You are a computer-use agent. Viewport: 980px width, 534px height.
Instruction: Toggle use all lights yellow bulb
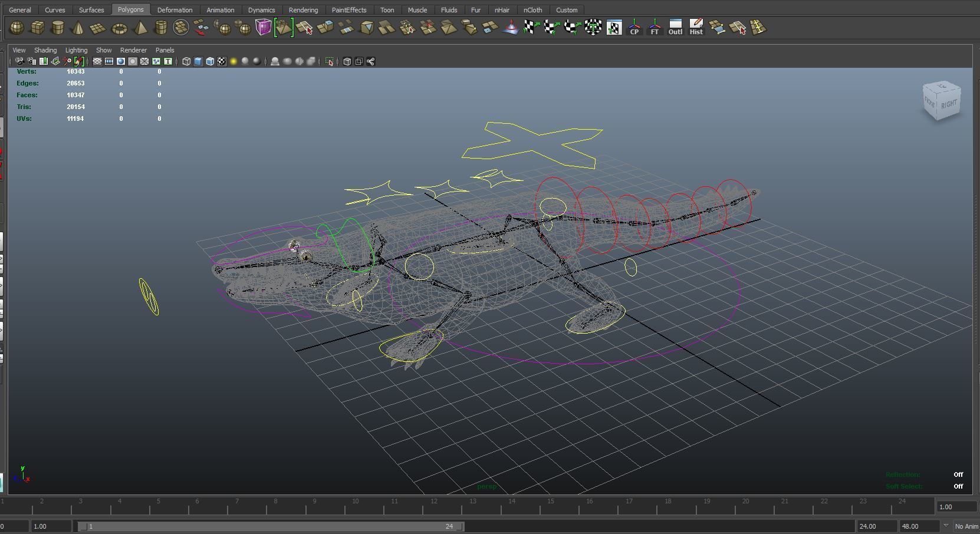point(234,61)
